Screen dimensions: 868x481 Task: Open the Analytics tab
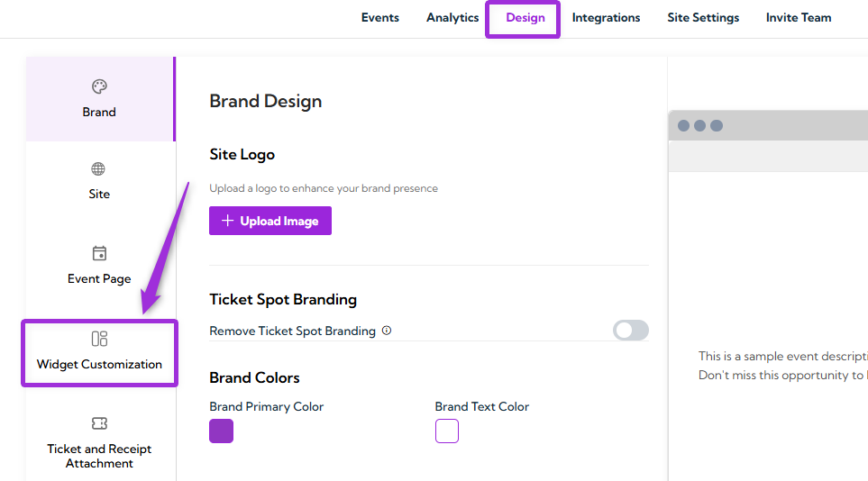tap(452, 18)
